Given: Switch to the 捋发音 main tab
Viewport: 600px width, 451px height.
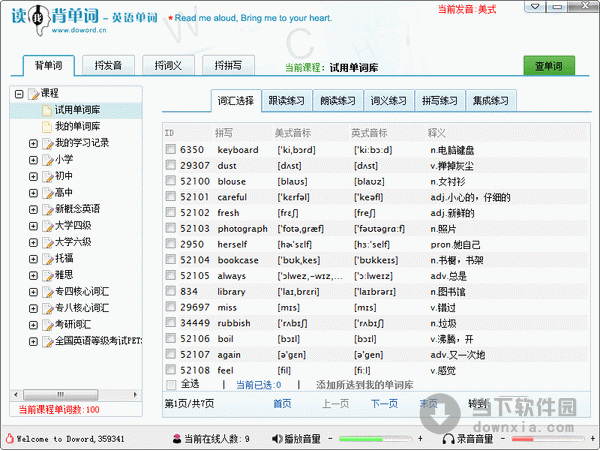Looking at the screenshot, I should click(108, 66).
